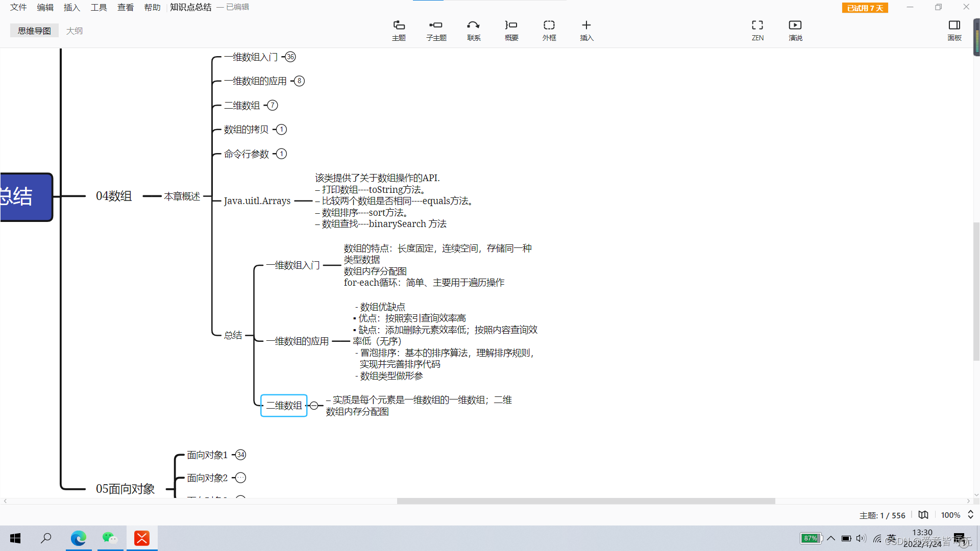Toggle the 面板 side panel

pyautogui.click(x=954, y=31)
